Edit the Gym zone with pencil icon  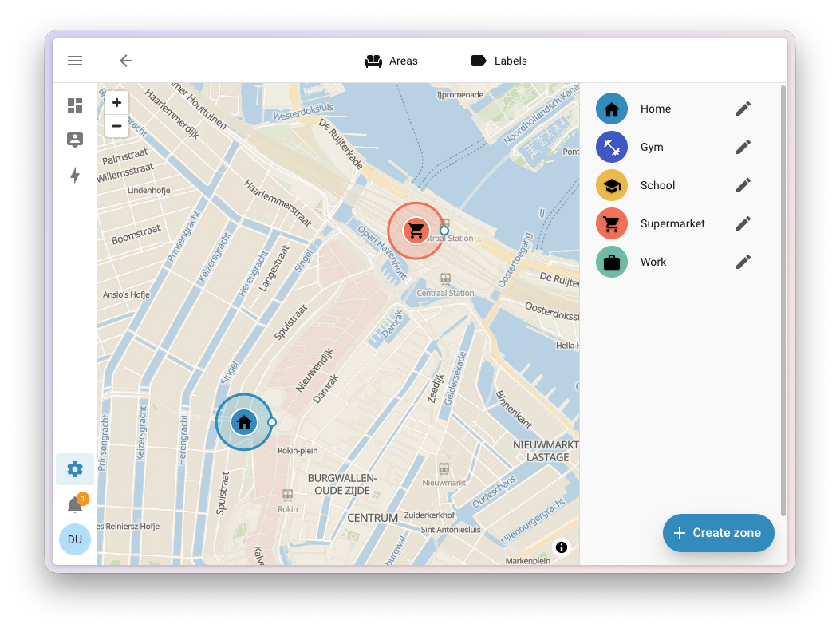tap(743, 147)
